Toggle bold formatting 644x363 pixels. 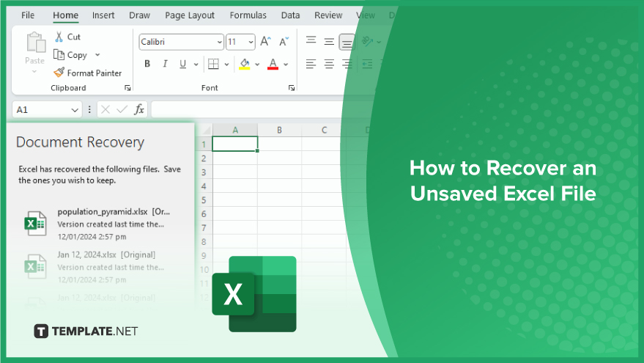pyautogui.click(x=147, y=64)
